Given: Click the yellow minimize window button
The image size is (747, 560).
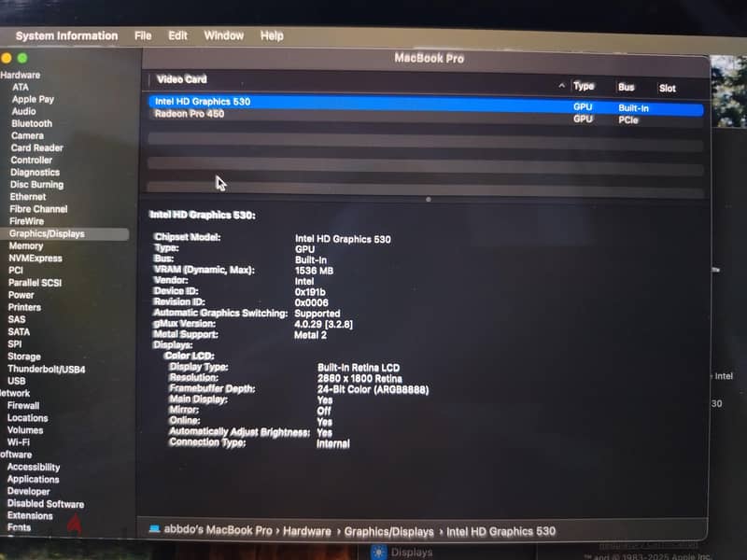Looking at the screenshot, I should pyautogui.click(x=7, y=58).
